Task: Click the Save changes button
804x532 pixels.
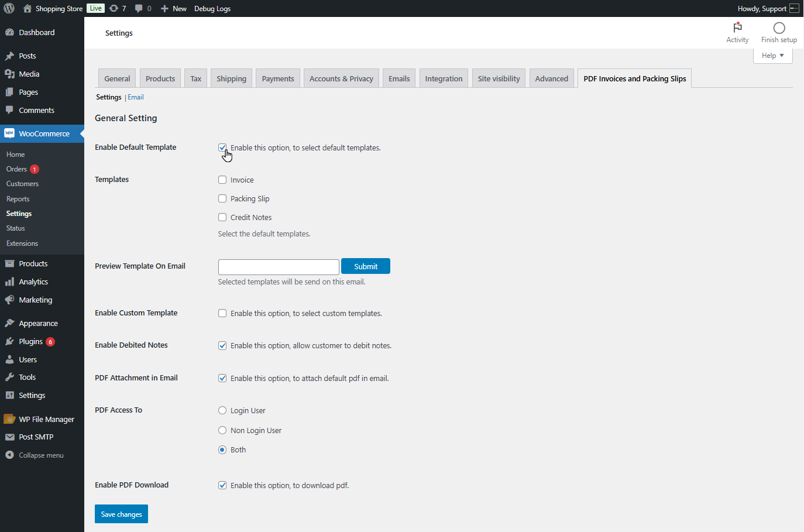Action: [121, 514]
